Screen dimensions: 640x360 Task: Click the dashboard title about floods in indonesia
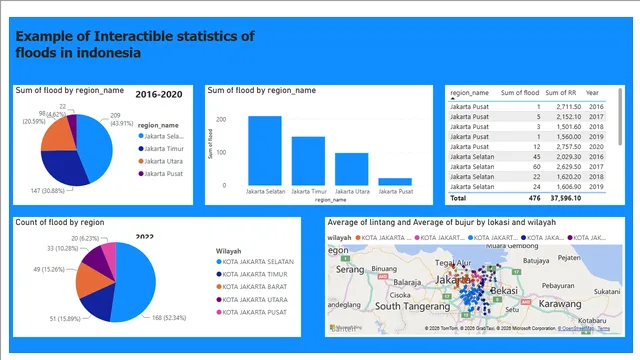coord(135,44)
